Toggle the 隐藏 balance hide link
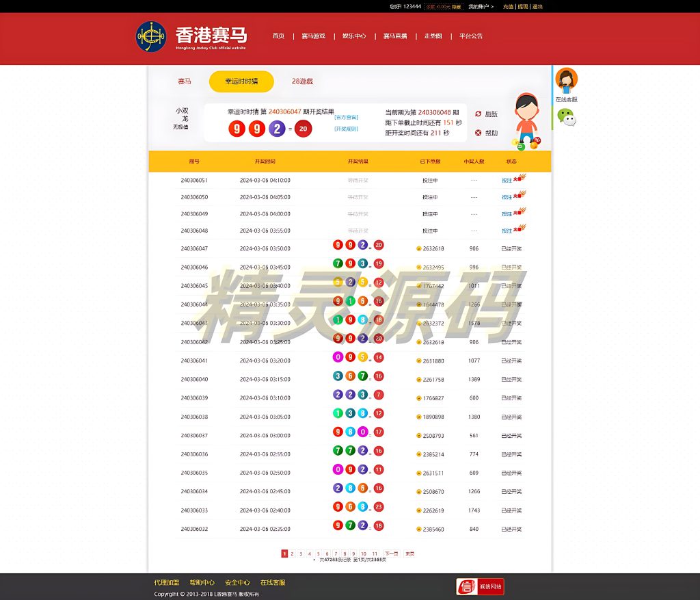Image resolution: width=700 pixels, height=600 pixels. pos(456,7)
